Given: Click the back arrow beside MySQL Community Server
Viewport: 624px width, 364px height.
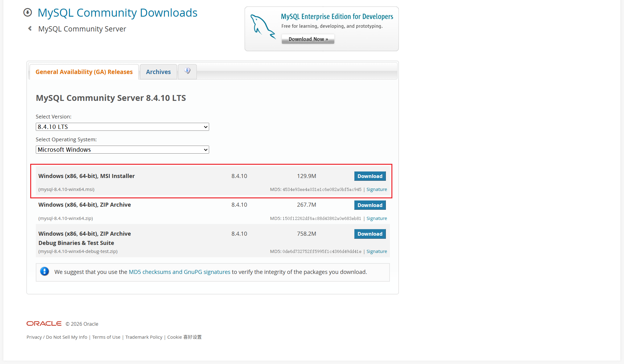Looking at the screenshot, I should click(x=30, y=28).
